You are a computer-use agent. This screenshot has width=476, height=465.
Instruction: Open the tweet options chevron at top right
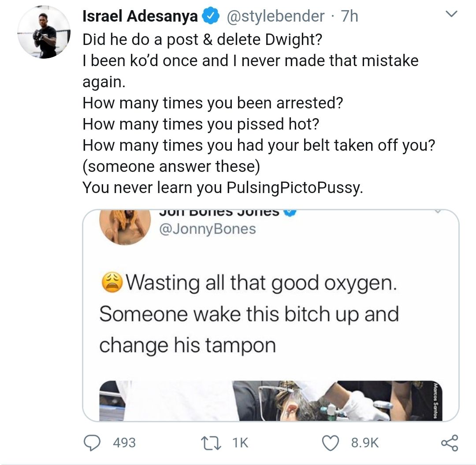point(451,14)
